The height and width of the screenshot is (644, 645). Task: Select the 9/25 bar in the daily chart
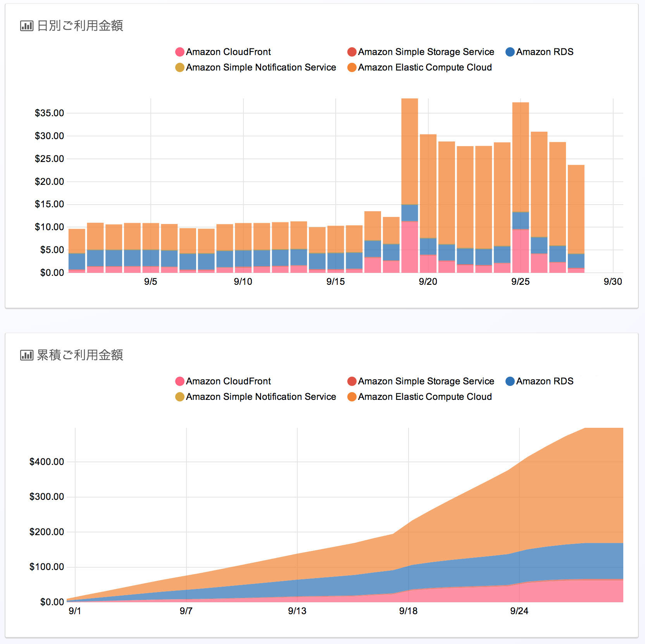click(521, 188)
